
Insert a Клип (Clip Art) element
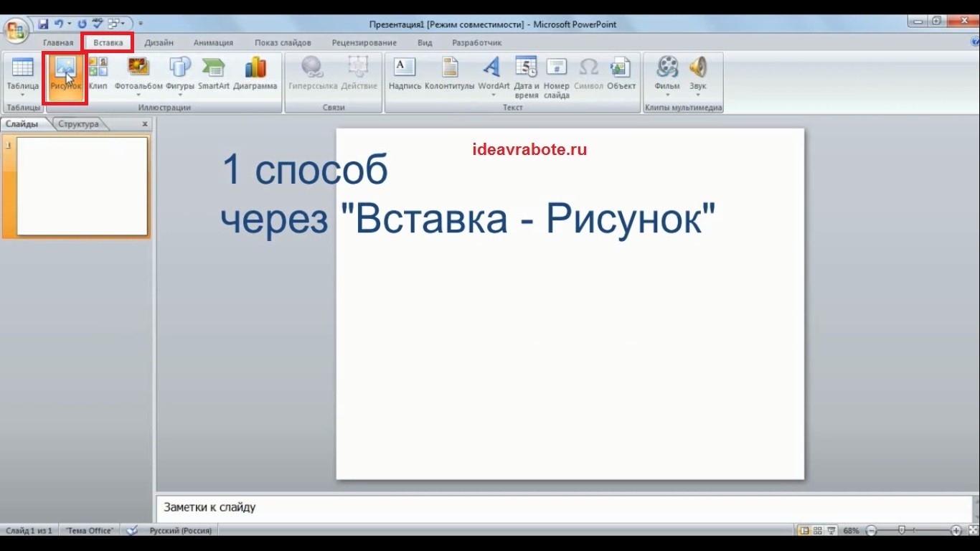[98, 74]
